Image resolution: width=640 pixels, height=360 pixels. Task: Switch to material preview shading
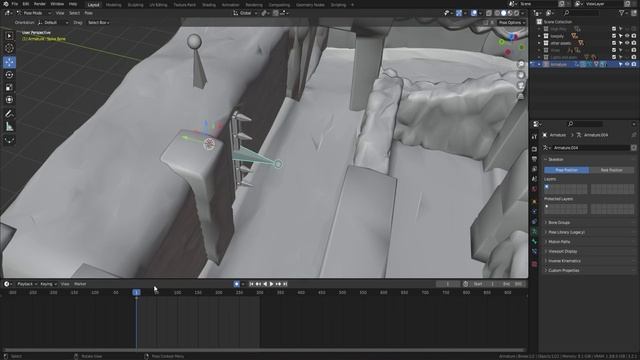pyautogui.click(x=510, y=13)
